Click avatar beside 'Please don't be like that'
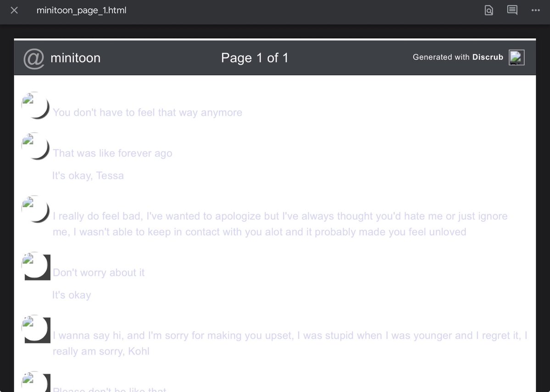 pos(36,381)
